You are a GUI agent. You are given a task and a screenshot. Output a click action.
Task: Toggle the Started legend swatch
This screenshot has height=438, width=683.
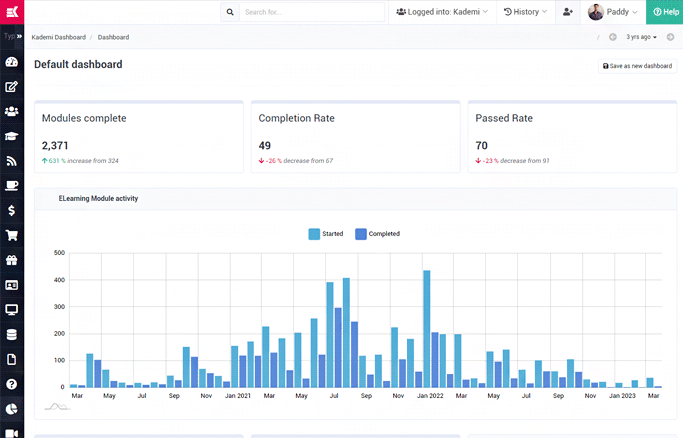314,234
